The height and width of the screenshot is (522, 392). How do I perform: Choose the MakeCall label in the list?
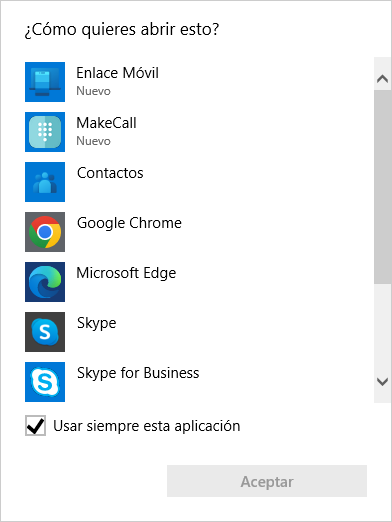(x=106, y=123)
